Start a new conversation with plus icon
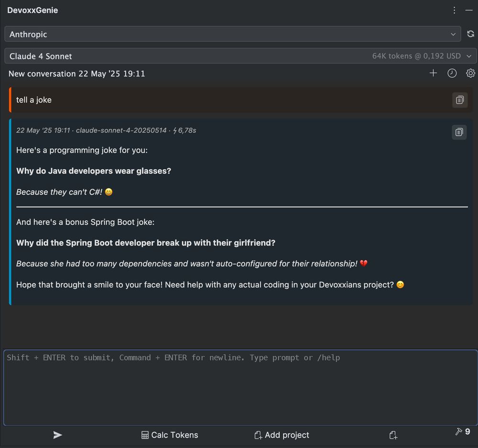 (x=433, y=73)
